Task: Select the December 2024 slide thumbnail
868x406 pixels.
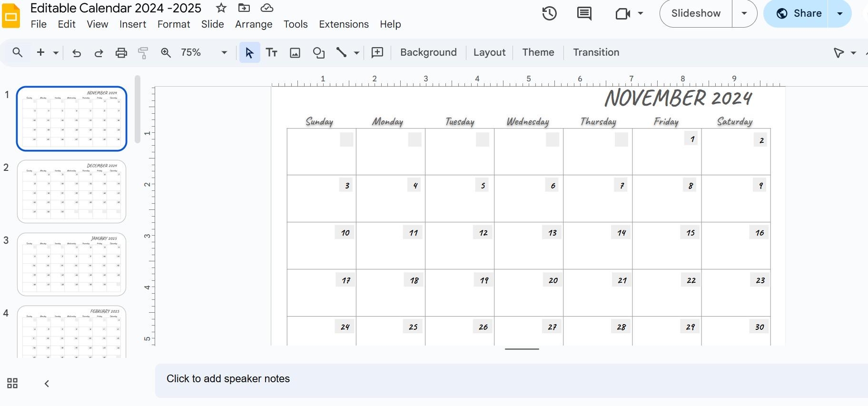Action: [71, 191]
